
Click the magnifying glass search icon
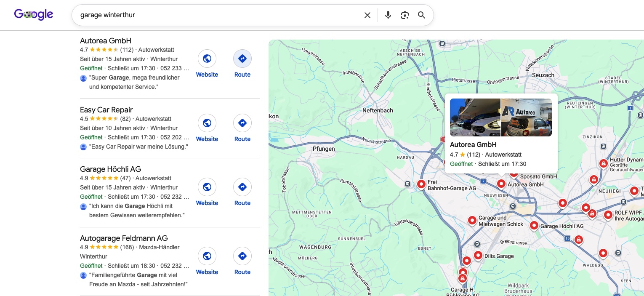point(421,15)
